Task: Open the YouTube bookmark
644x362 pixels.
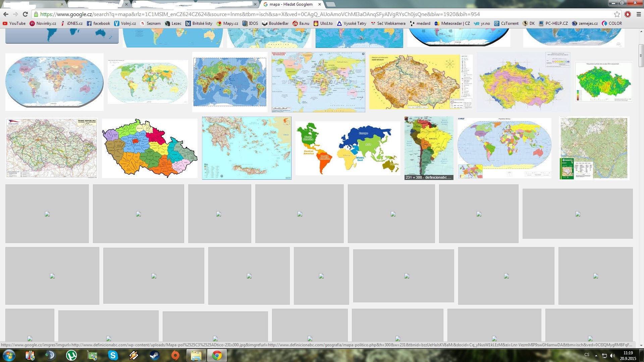Action: click(x=14, y=23)
